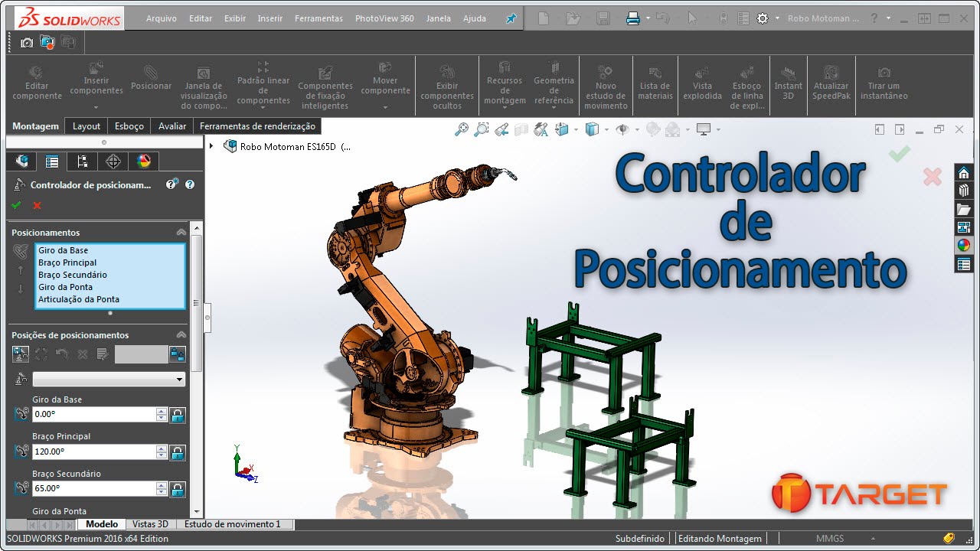Open the DimXpertManager crosshair tab

pyautogui.click(x=113, y=161)
